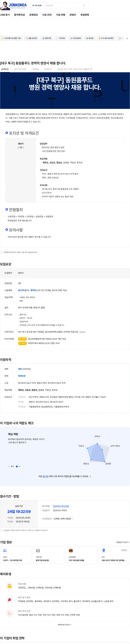Click the 산업(업종) briefcase icon
The width and height of the screenshot is (130, 644).
[71, 551]
